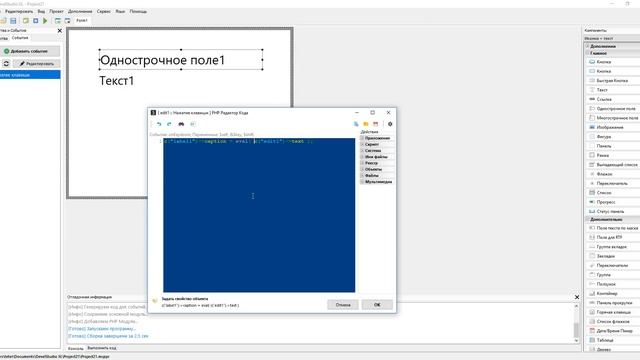The height and width of the screenshot is (360, 640).
Task: Open the Дополнения menu
Action: pos(80,11)
